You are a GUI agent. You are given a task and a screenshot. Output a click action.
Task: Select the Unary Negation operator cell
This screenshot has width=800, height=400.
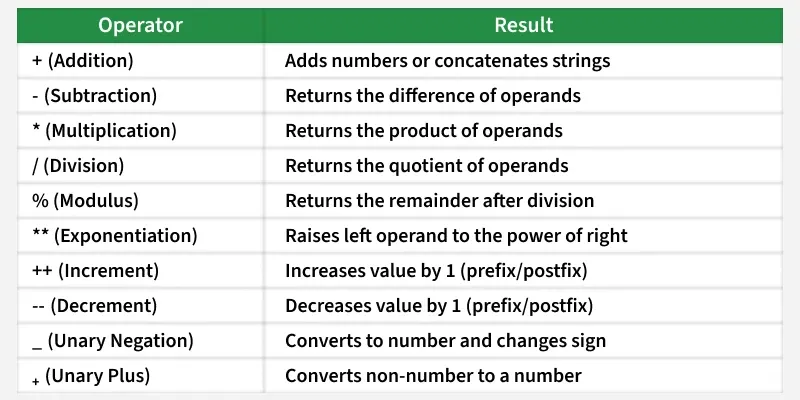(x=140, y=341)
